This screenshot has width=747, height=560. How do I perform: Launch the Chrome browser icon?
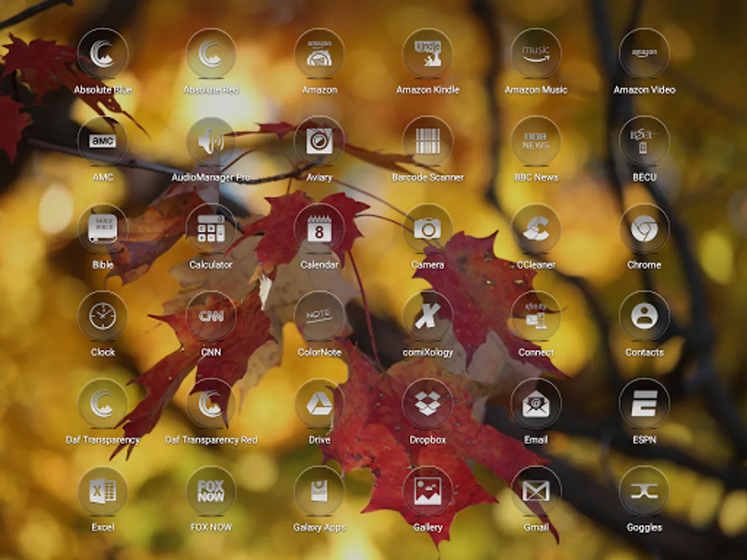644,228
